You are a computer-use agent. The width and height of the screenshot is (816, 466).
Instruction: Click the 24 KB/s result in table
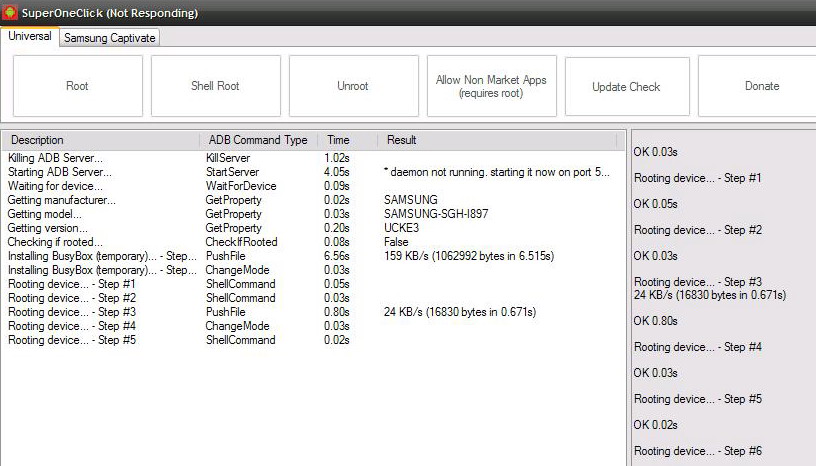[x=460, y=312]
